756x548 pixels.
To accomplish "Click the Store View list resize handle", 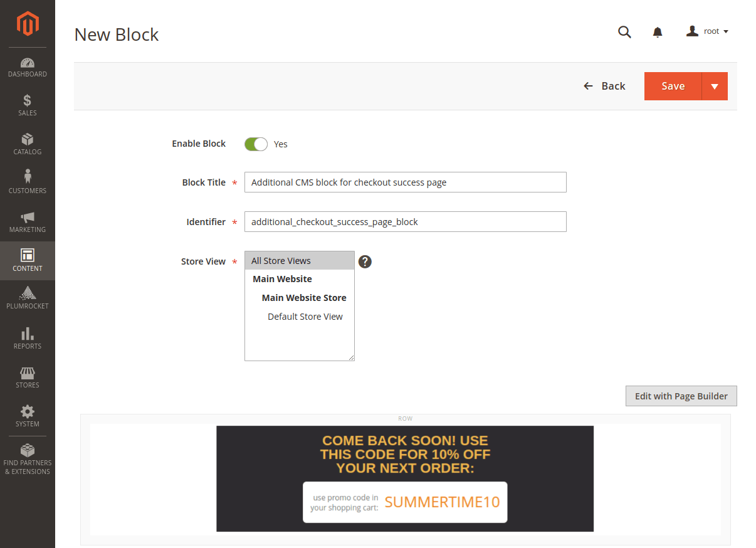I will [351, 357].
